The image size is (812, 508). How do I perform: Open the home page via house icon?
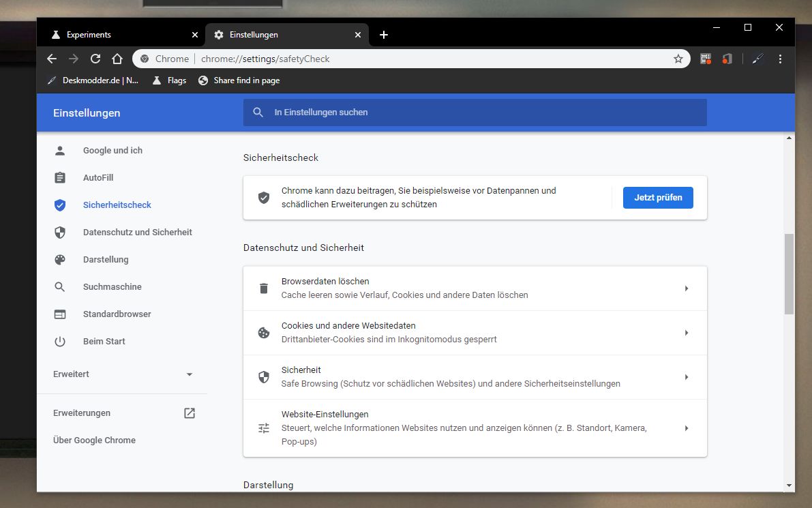[x=117, y=59]
